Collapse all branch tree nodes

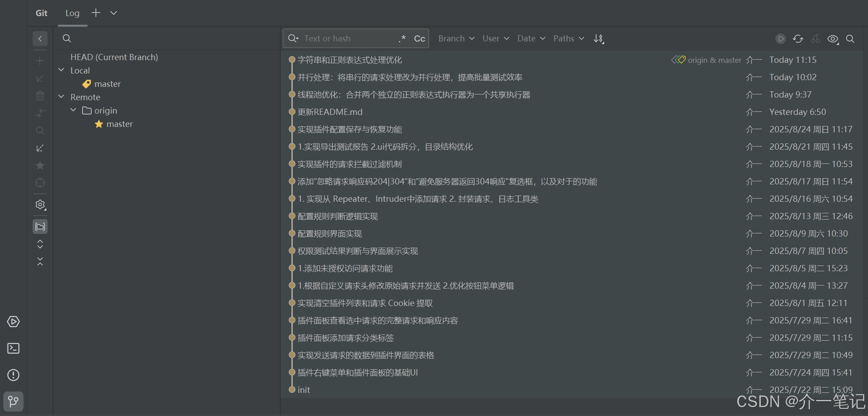[40, 261]
